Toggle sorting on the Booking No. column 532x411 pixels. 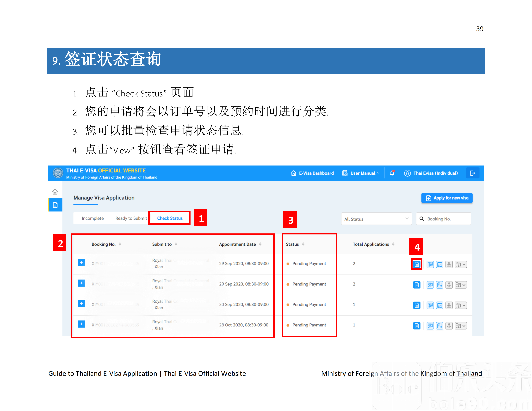pos(120,244)
